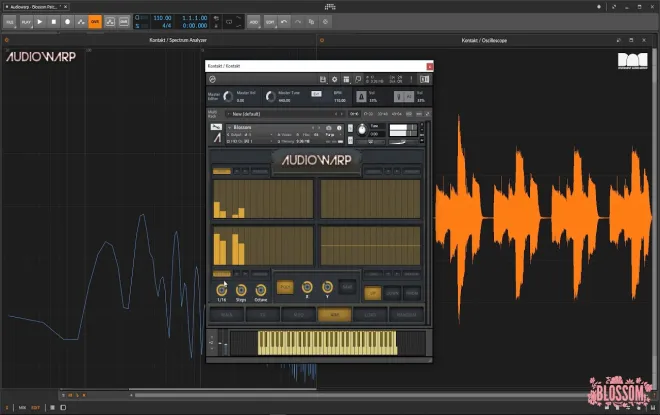Toggle the automation write button in the transport

point(81,21)
